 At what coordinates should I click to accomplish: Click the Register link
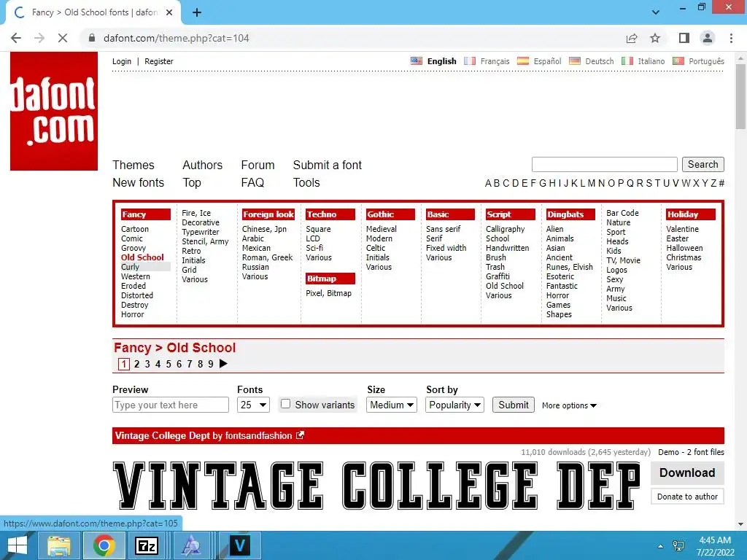(x=158, y=61)
